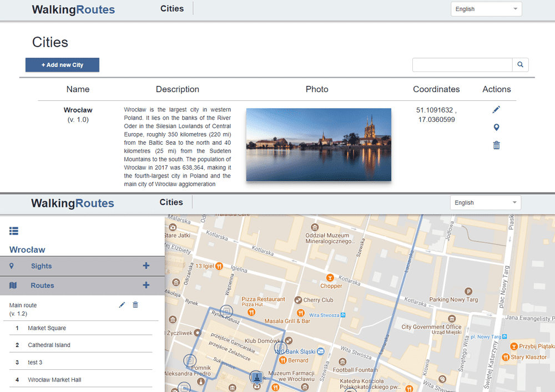
Task: Add a new sight with plus icon
Action: point(146,266)
